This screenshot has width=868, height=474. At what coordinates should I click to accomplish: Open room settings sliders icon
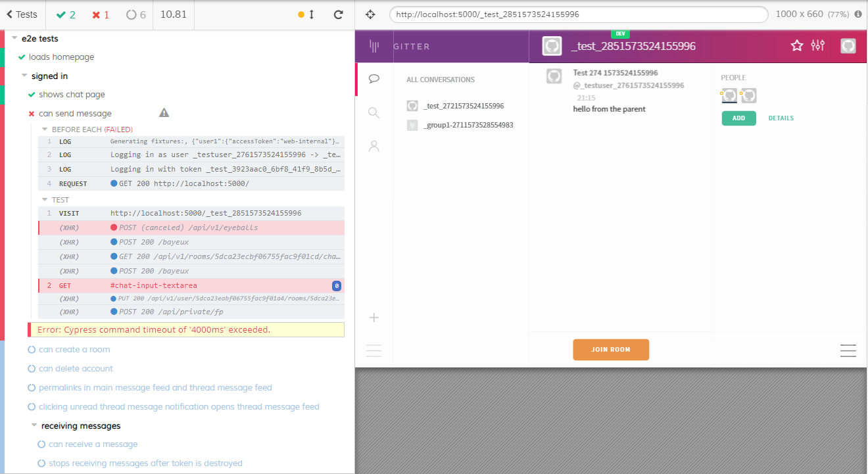pos(818,45)
